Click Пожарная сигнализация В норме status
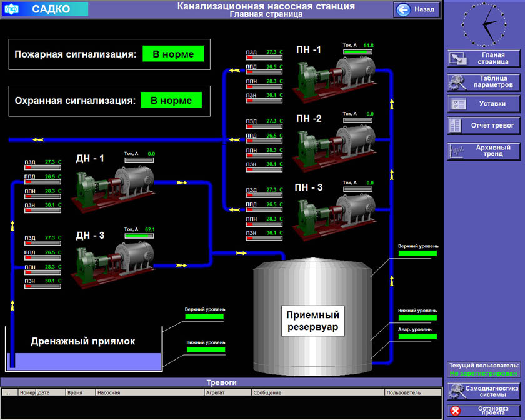This screenshot has height=420, width=525. (173, 54)
